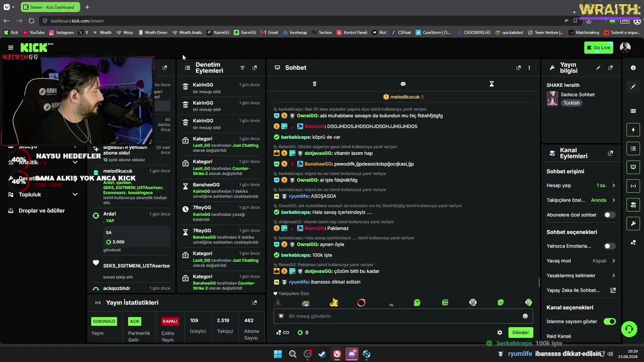Reload the page with the browser refresh button
This screenshot has height=362, width=644.
(x=31, y=21)
